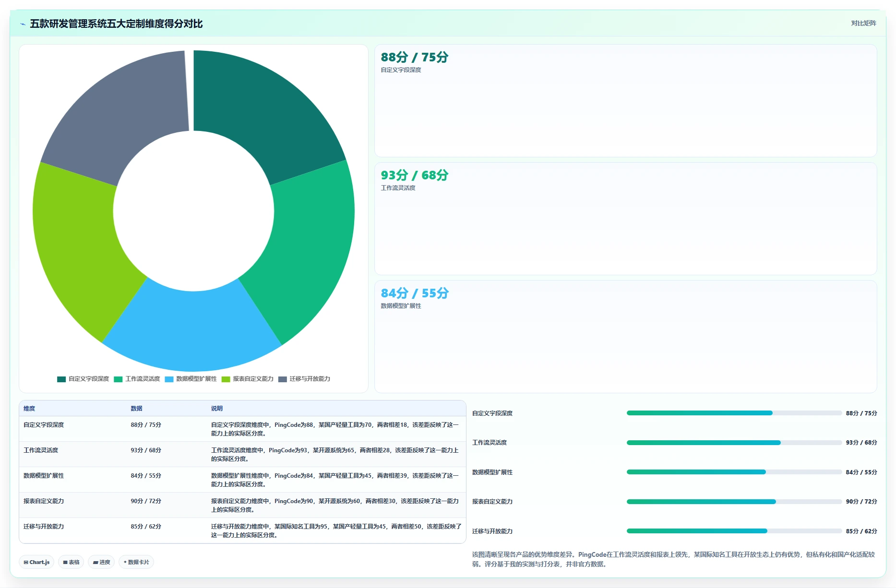Click the sky blue donut segment
The image size is (896, 588).
192,331
